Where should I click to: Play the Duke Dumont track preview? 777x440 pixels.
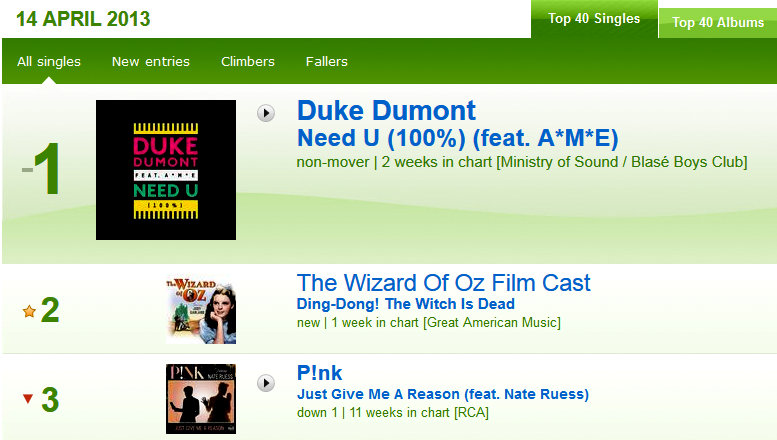click(x=266, y=113)
